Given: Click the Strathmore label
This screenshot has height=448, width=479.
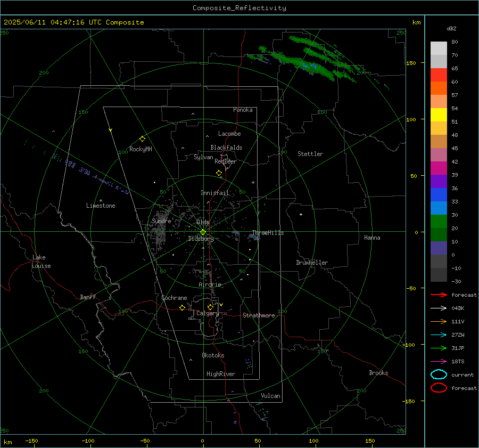Looking at the screenshot, I should (259, 315).
